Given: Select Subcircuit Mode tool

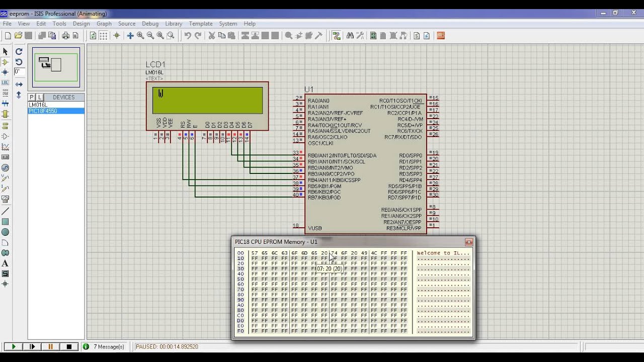Looking at the screenshot, I should (x=5, y=114).
